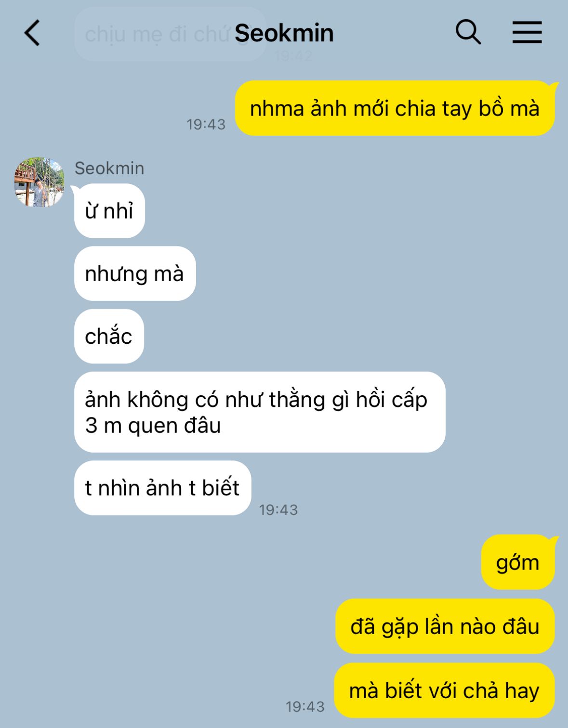Select the message 'nhma ảnh mới chia tay bồ mà'
The width and height of the screenshot is (568, 728).
point(395,108)
